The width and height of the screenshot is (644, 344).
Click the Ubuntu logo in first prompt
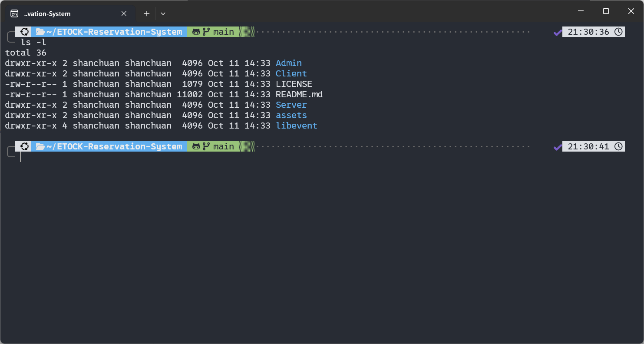tap(24, 32)
